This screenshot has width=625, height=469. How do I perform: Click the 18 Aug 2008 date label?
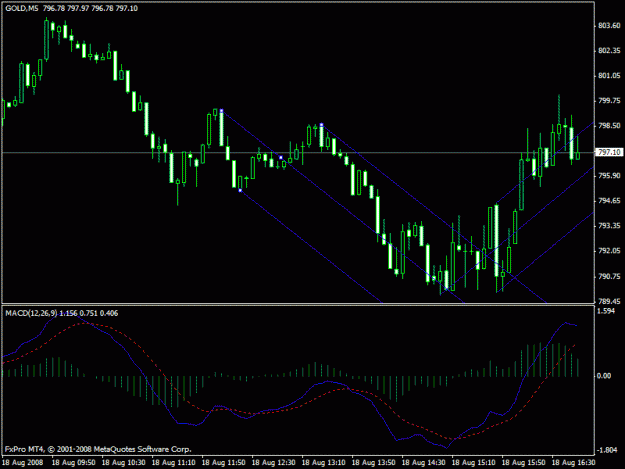[22, 463]
